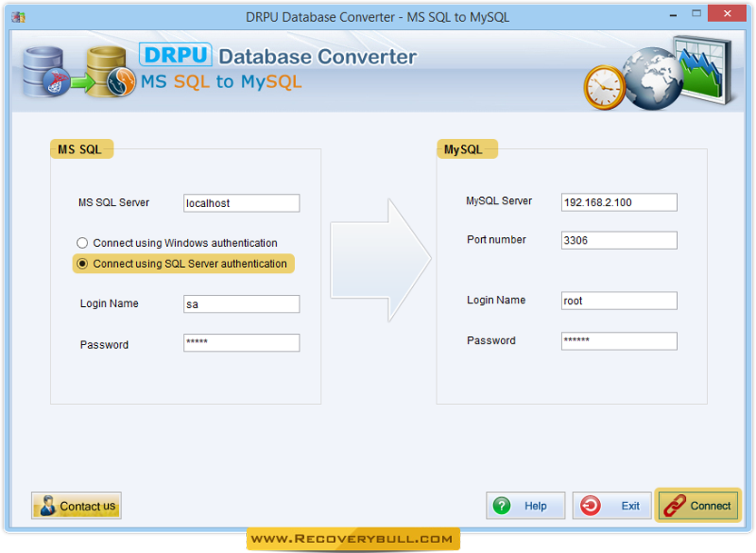Click the globe icon in the banner
Image resolution: width=756 pixels, height=553 pixels.
[x=652, y=78]
